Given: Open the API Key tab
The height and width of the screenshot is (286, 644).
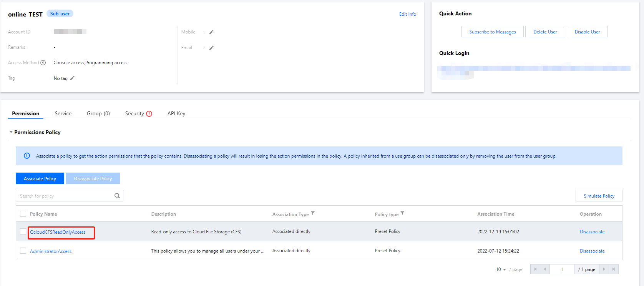Looking at the screenshot, I should [176, 113].
